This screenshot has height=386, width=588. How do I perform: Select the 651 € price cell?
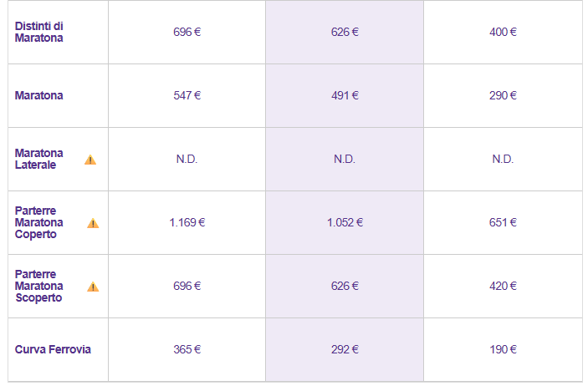[x=503, y=222]
